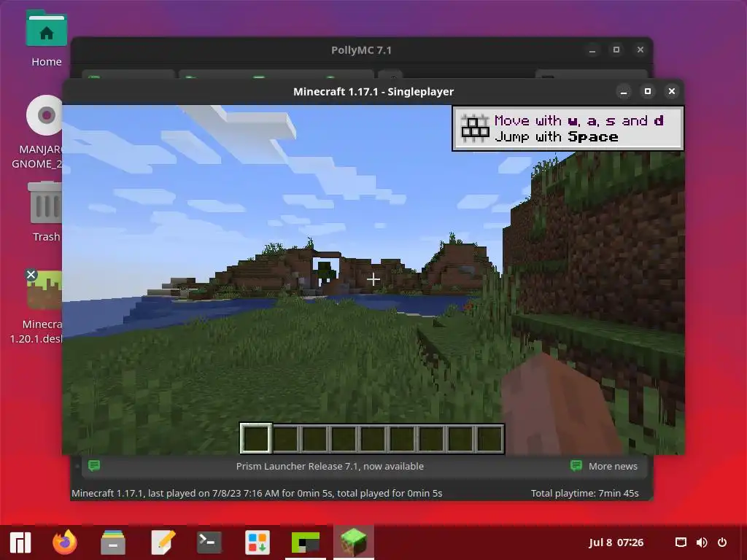
Task: Click the 'Minecraft 1.17.1, last played on' status text
Action: pyautogui.click(x=257, y=494)
